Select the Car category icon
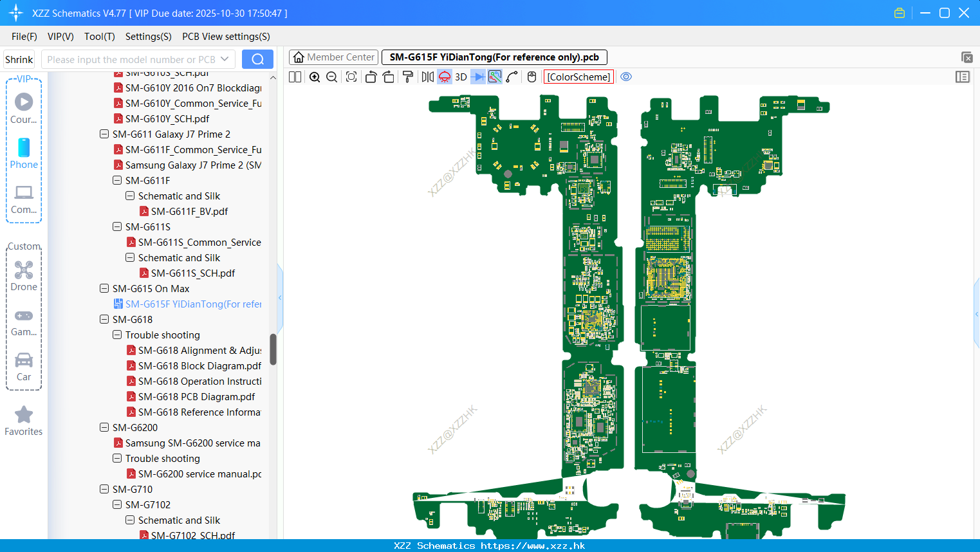The height and width of the screenshot is (552, 980). (24, 366)
